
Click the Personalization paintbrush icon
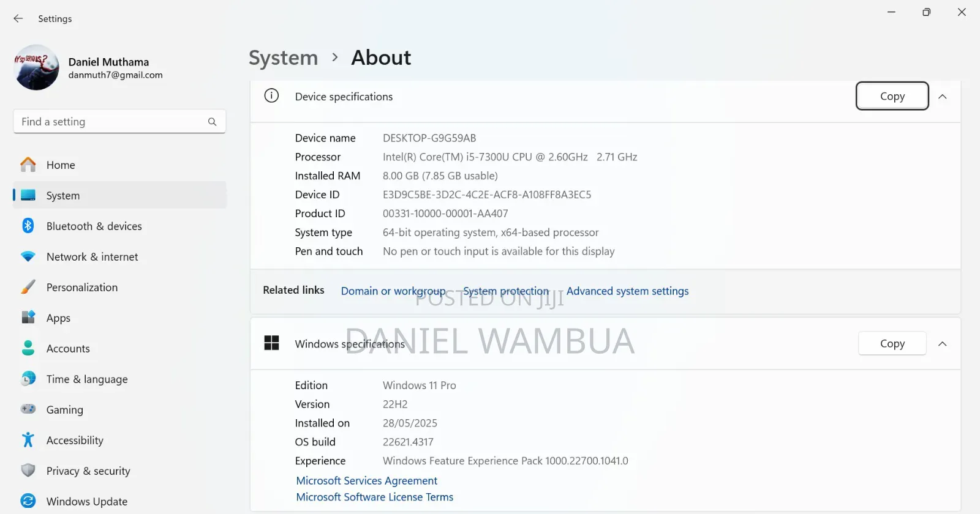[x=28, y=287]
